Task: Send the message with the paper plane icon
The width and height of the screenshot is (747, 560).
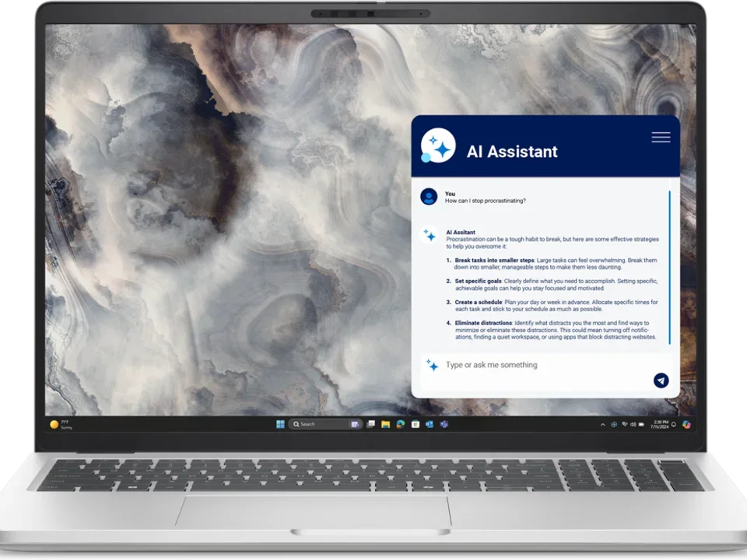Action: (661, 380)
